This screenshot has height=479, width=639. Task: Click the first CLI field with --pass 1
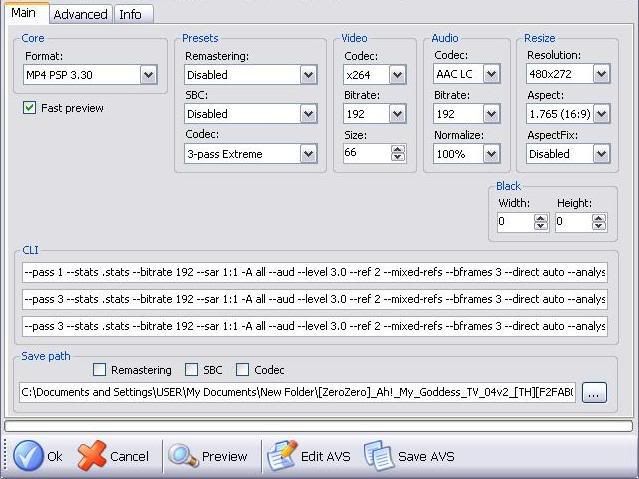(315, 272)
